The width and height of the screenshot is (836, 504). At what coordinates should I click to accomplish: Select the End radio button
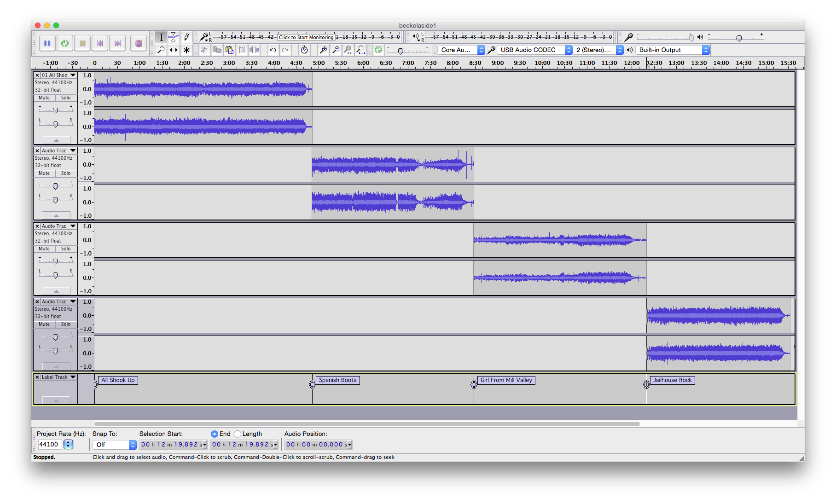click(x=214, y=434)
